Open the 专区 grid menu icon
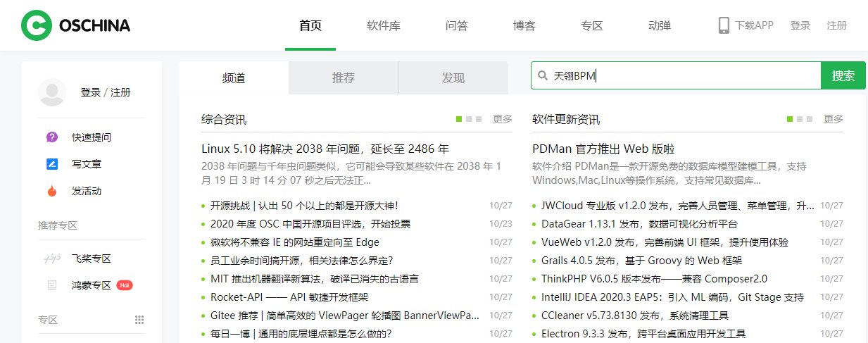 (139, 320)
